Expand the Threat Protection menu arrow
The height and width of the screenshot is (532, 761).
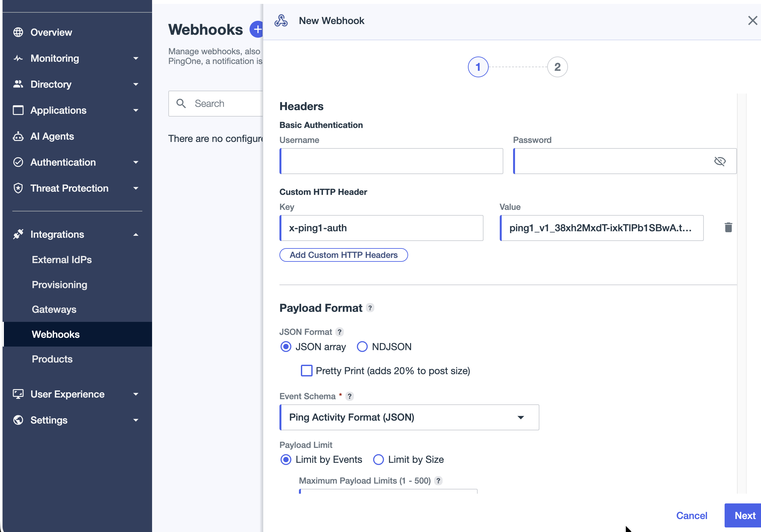point(135,188)
